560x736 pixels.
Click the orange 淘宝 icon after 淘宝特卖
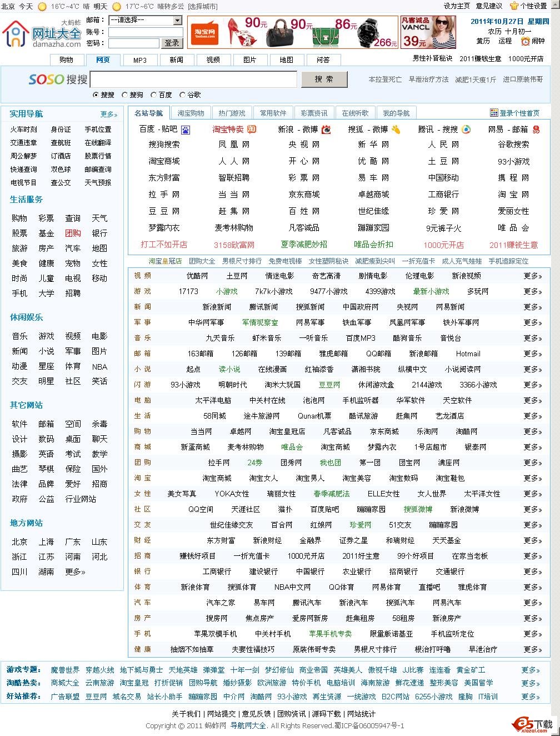pyautogui.click(x=251, y=130)
